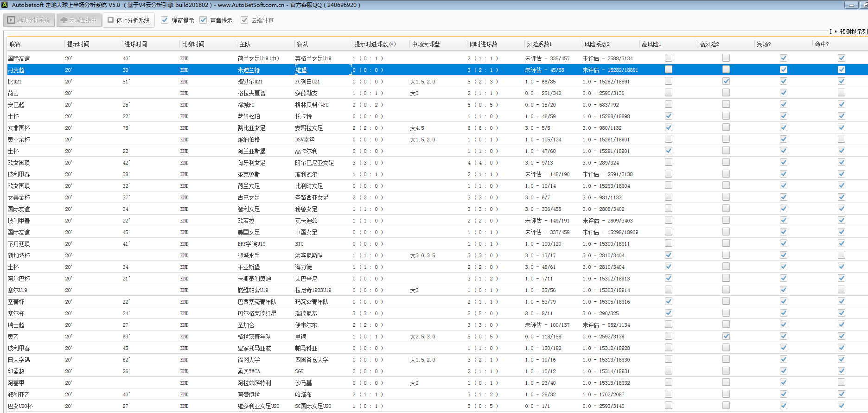Click the 云端连接中 cloud button
The width and height of the screenshot is (868, 413).
click(79, 20)
